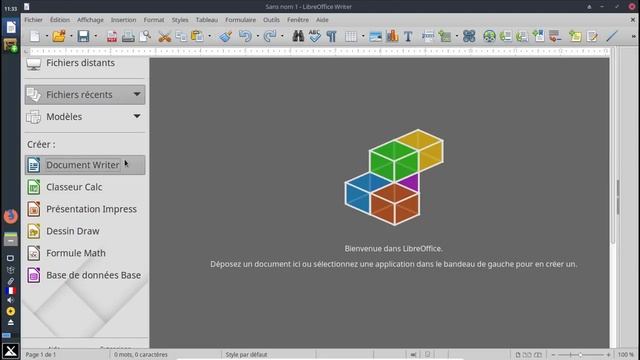
Task: Select the Clone Formatting paintbrush icon
Action: [x=225, y=36]
